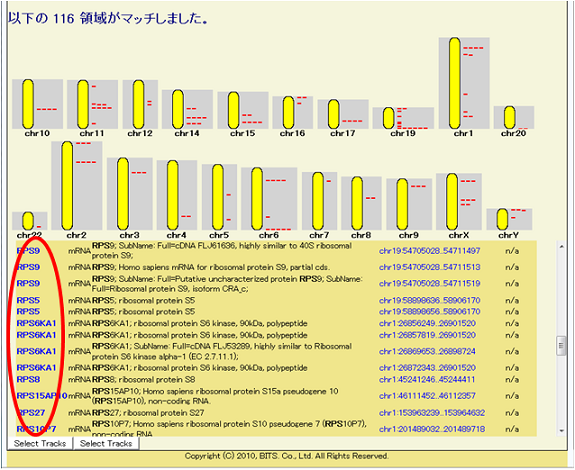Viewport: 575px width, 470px height.
Task: Open the chr2 chromosome ideogram
Action: 67,186
